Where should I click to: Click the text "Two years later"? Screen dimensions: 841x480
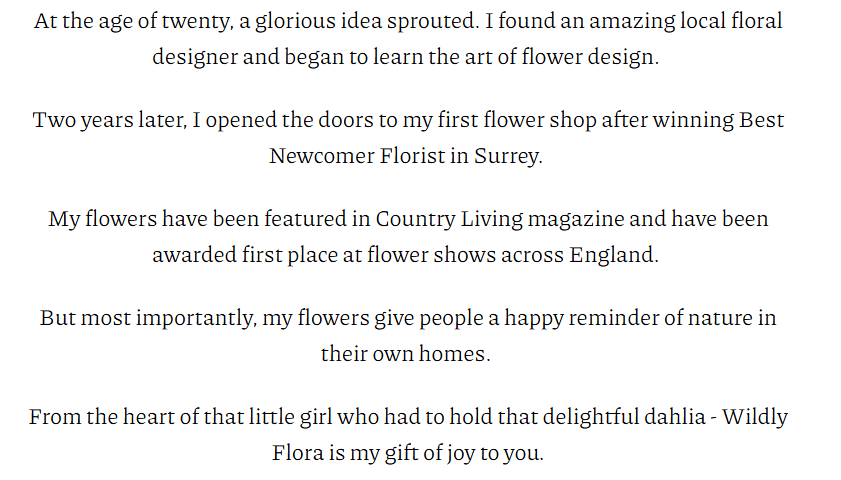pyautogui.click(x=106, y=121)
